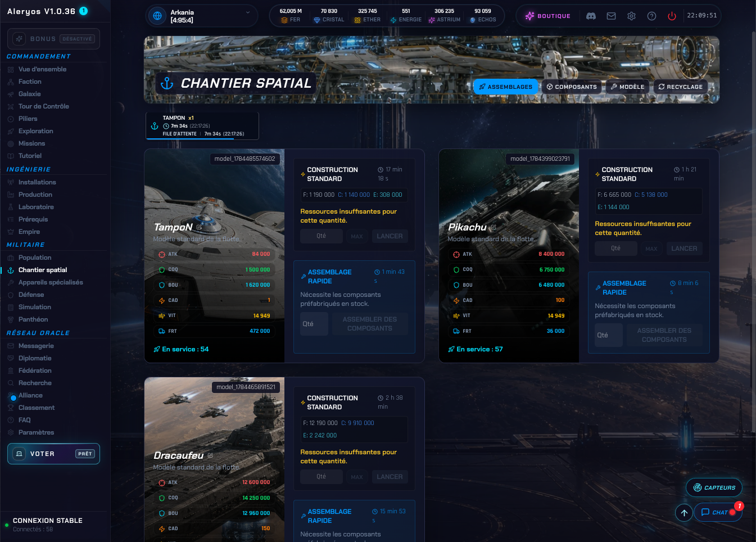Click the Vue d'ensemble sidebar icon

pyautogui.click(x=11, y=70)
